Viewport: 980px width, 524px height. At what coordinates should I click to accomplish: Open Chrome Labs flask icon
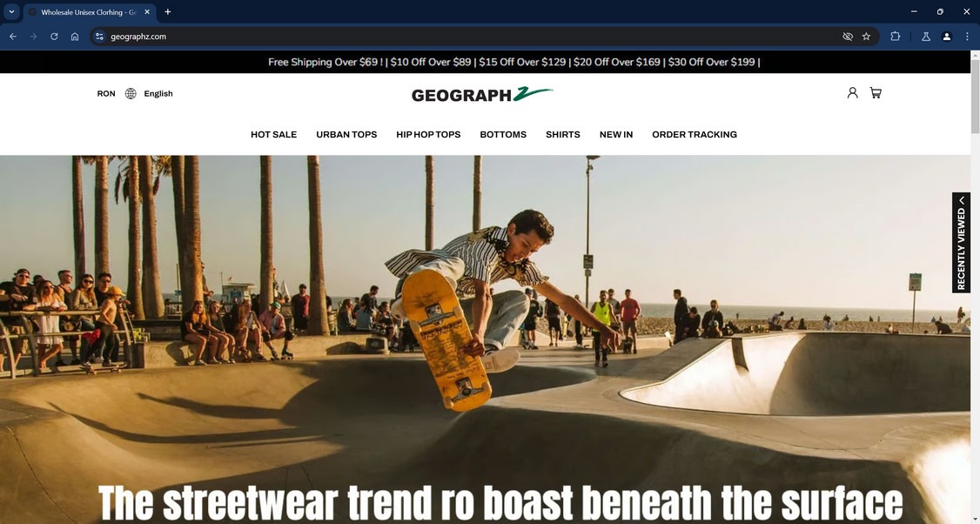(x=926, y=37)
